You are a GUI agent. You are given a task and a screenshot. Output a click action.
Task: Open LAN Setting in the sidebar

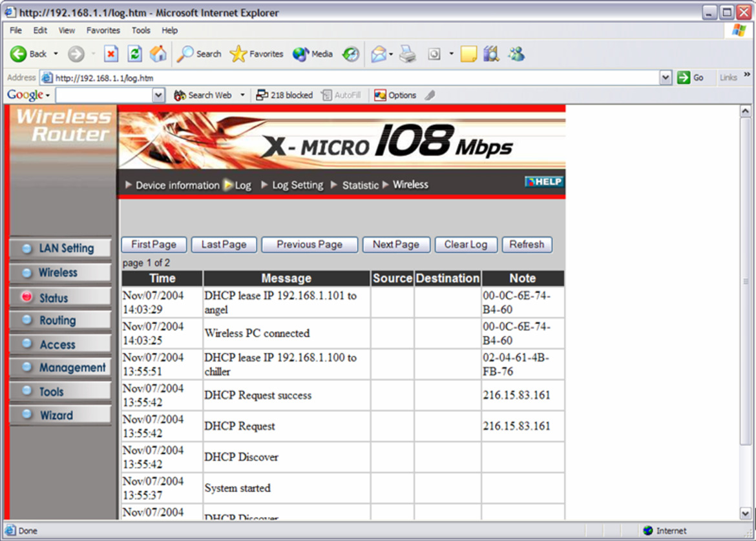coord(60,248)
